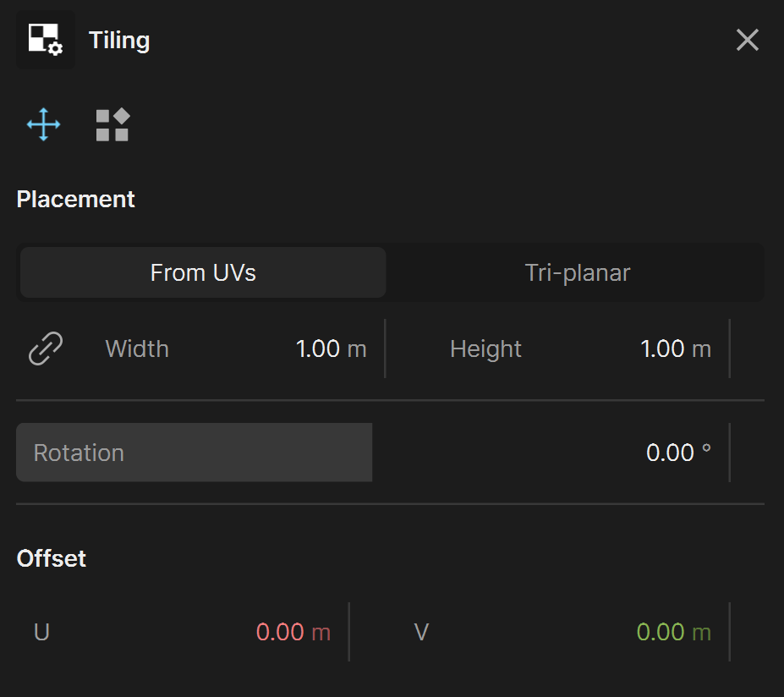Click the Placement section heading
Image resolution: width=784 pixels, height=697 pixels.
pyautogui.click(x=75, y=200)
